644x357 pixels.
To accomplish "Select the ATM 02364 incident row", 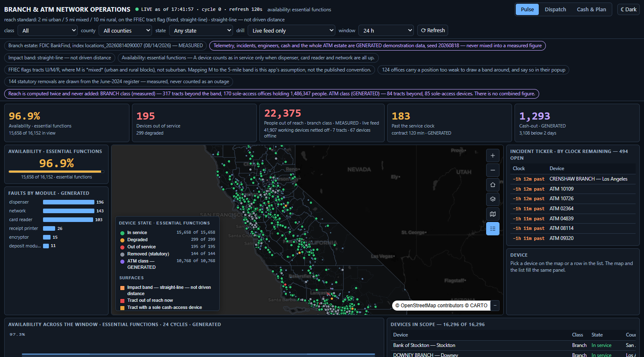I will tap(573, 209).
